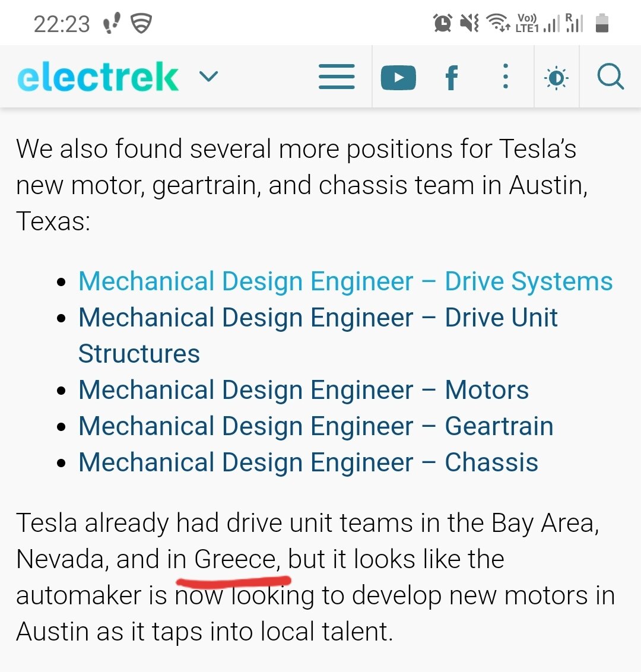The height and width of the screenshot is (672, 641).
Task: Open the three-dot more options menu
Action: point(506,77)
